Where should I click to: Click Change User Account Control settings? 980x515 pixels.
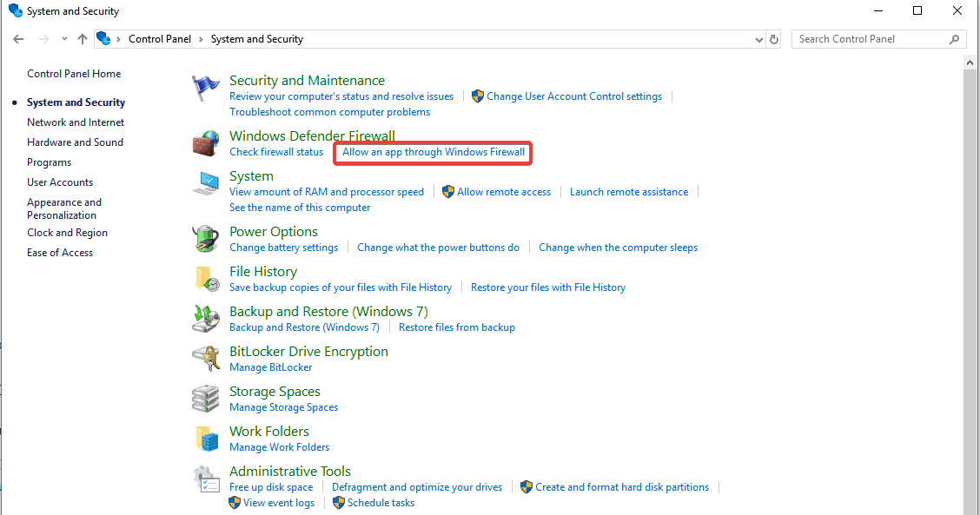coord(573,96)
